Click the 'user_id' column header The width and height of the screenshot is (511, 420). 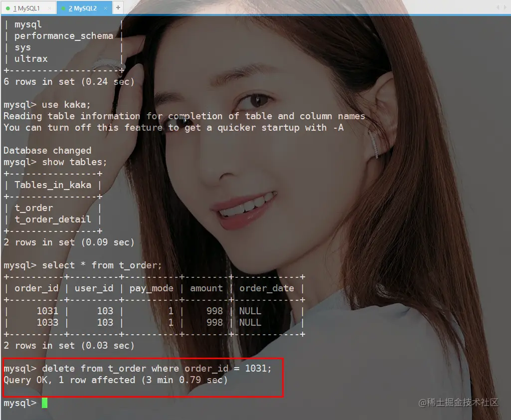point(94,288)
